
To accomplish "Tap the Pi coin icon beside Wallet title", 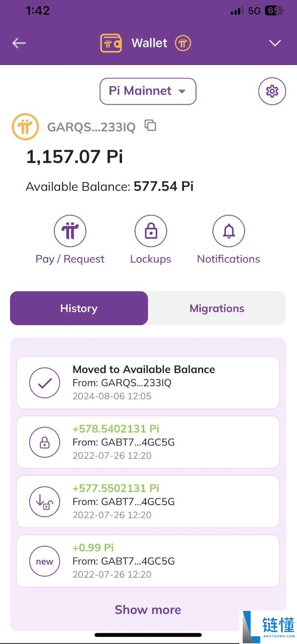I will (x=183, y=43).
